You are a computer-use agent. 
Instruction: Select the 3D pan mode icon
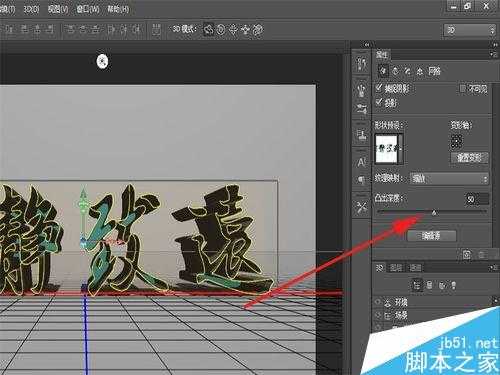(233, 30)
